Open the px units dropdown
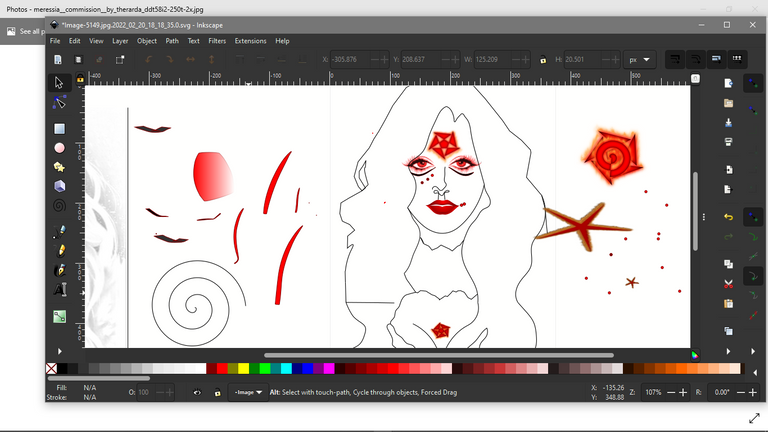This screenshot has height=432, width=768. (640, 60)
